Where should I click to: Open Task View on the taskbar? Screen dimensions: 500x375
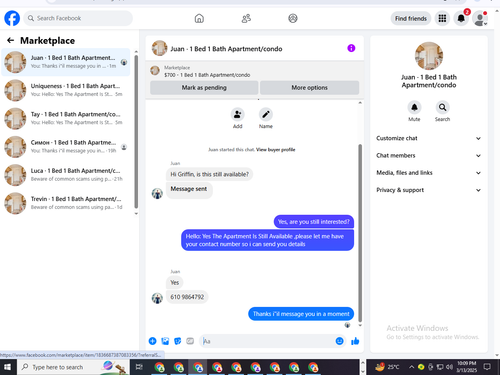pos(139,367)
